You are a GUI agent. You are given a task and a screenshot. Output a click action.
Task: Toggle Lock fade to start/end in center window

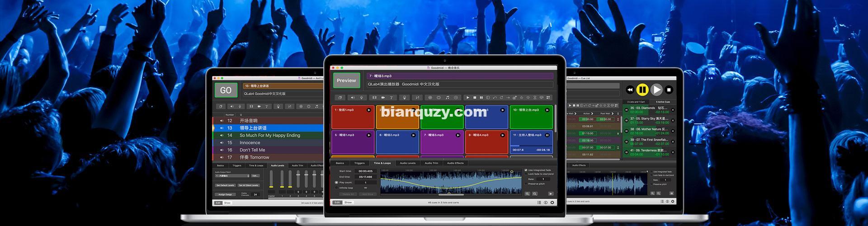pos(526,174)
